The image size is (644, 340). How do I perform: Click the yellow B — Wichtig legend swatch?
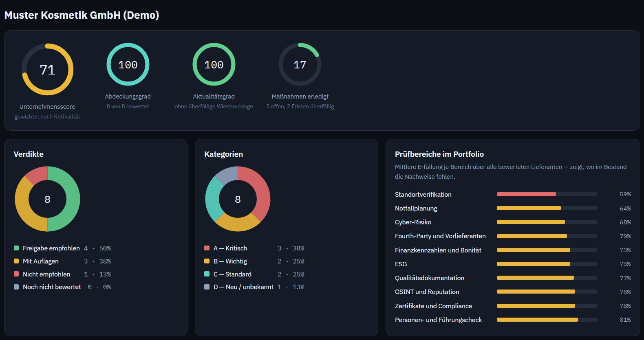click(x=207, y=261)
